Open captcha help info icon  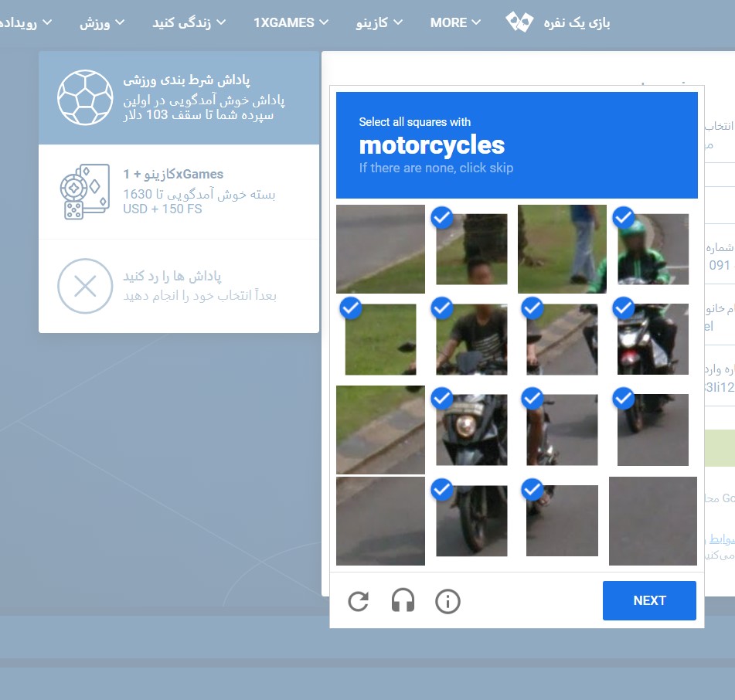(447, 601)
